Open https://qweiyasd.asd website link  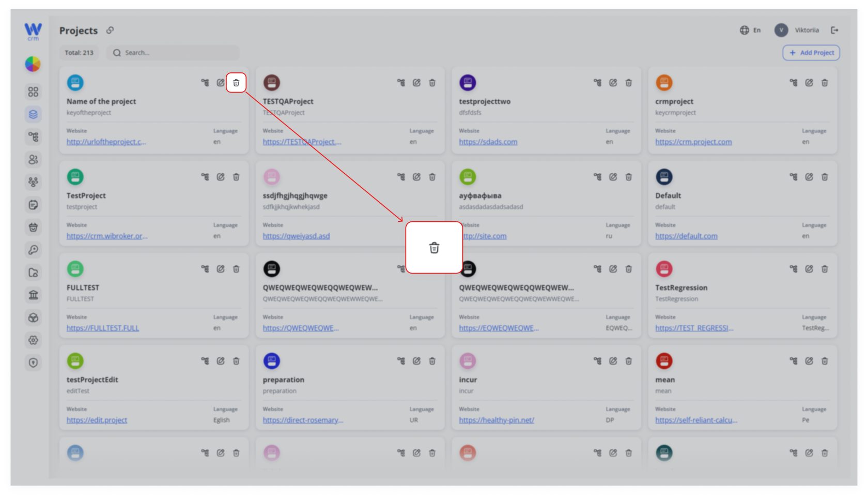[296, 236]
